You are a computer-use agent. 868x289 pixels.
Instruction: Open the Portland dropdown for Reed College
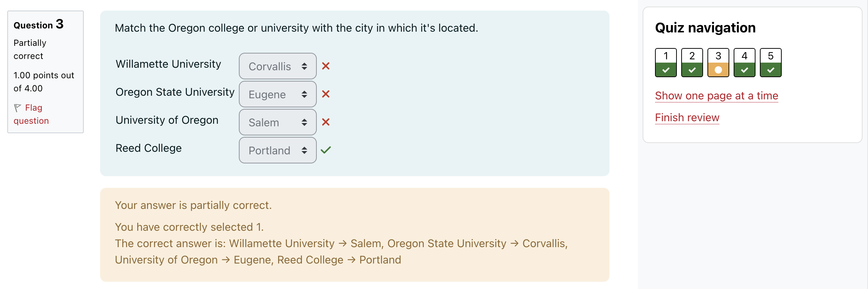pyautogui.click(x=277, y=150)
